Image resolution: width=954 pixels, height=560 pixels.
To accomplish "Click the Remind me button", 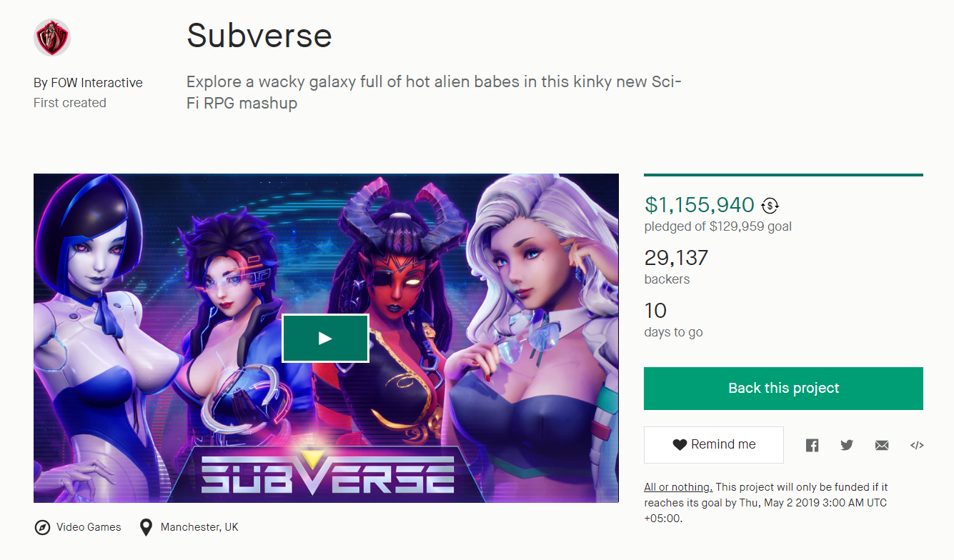I will click(x=713, y=444).
